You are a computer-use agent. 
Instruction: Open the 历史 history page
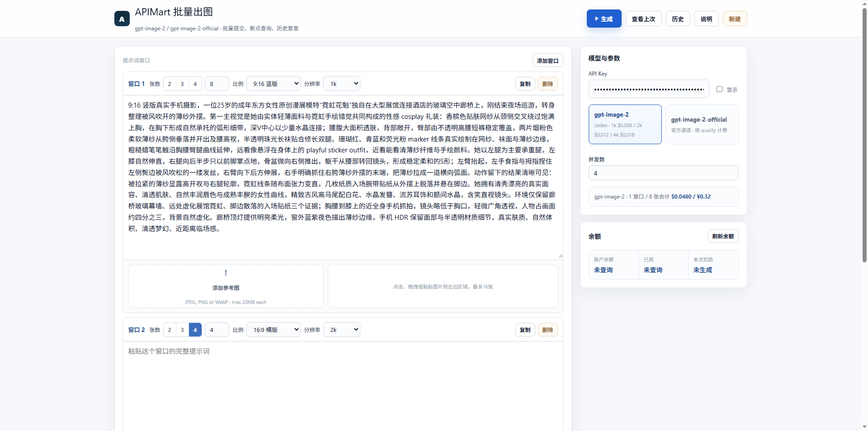click(678, 19)
